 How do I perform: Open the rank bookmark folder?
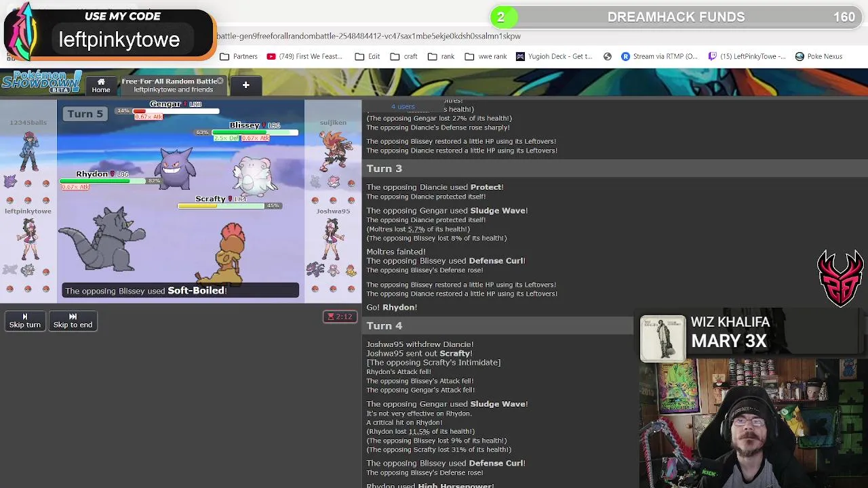point(441,56)
